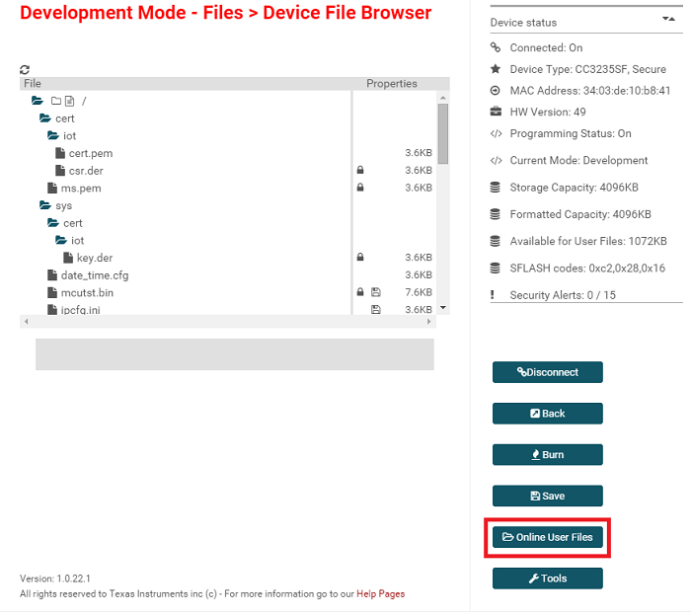Open the Tools button

coord(547,578)
